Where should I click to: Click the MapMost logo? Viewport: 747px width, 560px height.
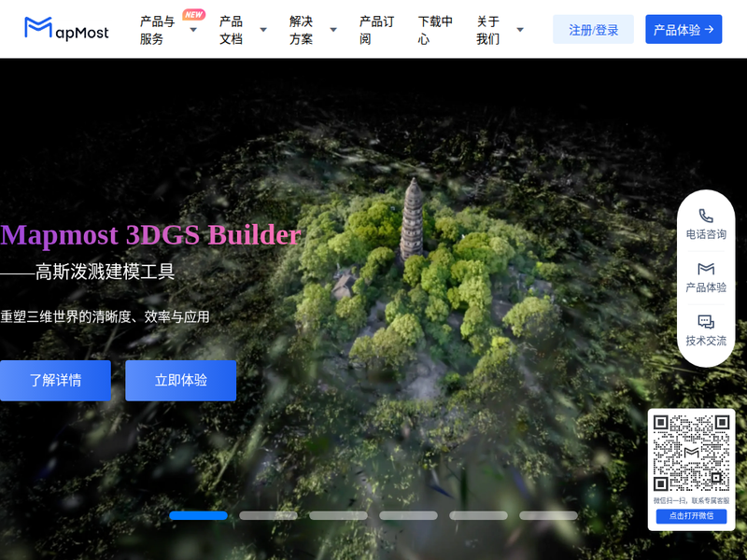point(66,29)
